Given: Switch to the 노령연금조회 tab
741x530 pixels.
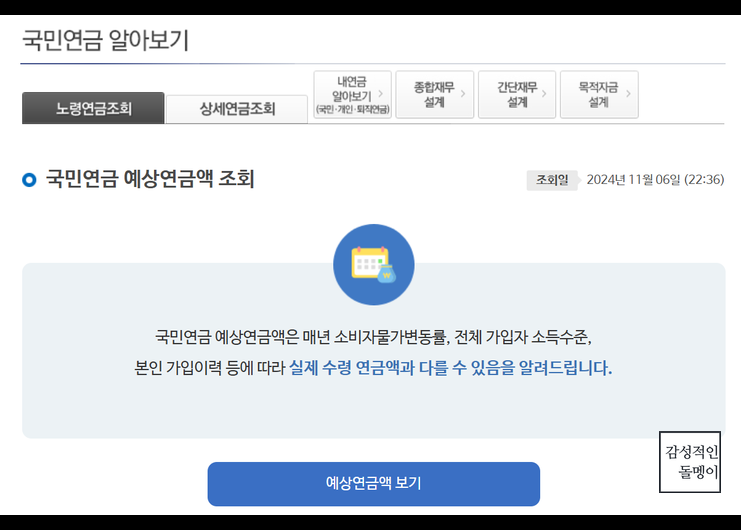Looking at the screenshot, I should tap(93, 108).
